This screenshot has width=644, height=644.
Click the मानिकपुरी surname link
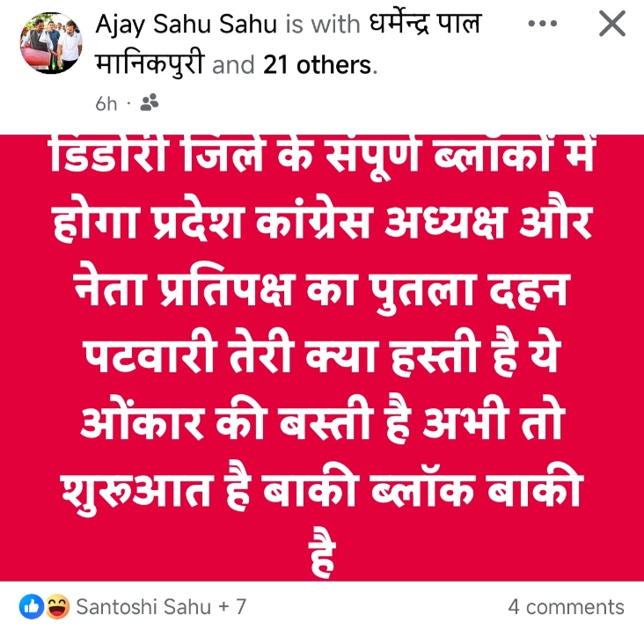[150, 64]
